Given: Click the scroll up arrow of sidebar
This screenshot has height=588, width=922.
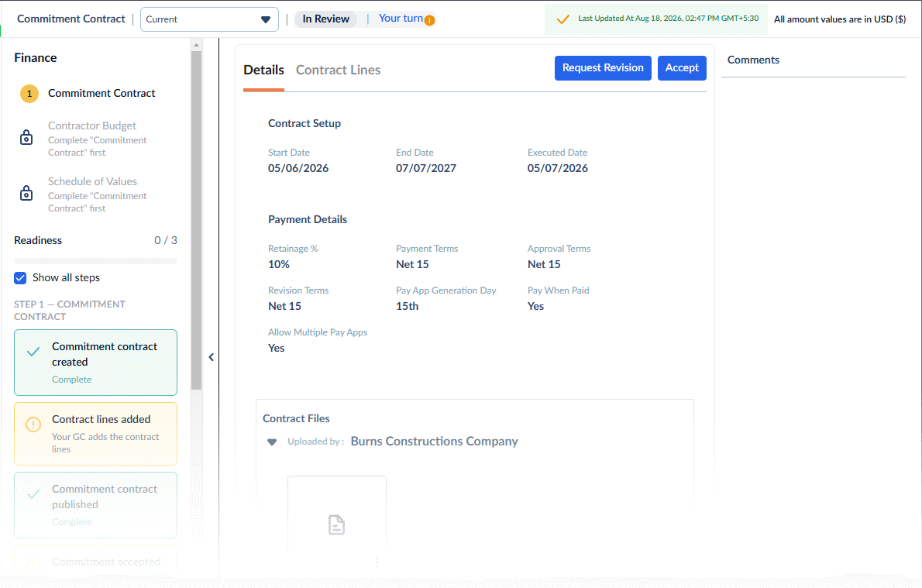Looking at the screenshot, I should [x=196, y=45].
